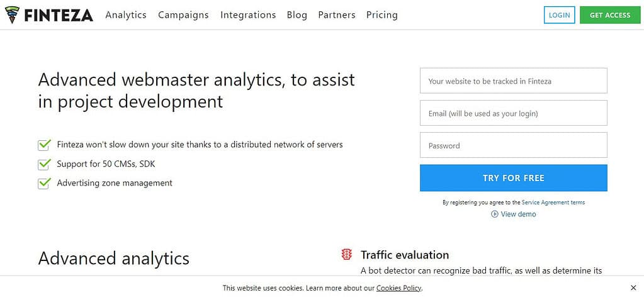Click the LOGIN button
Image resolution: width=644 pixels, height=300 pixels.
coord(560,14)
